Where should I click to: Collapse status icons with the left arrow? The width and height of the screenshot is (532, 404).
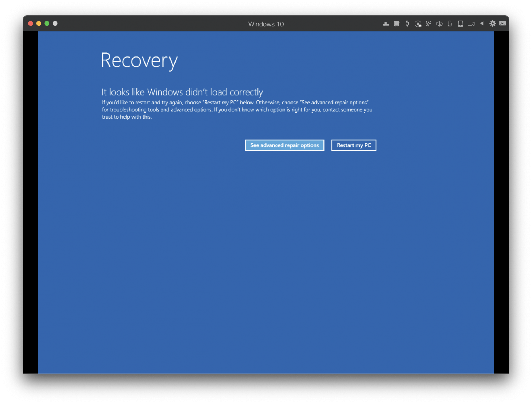coord(482,23)
